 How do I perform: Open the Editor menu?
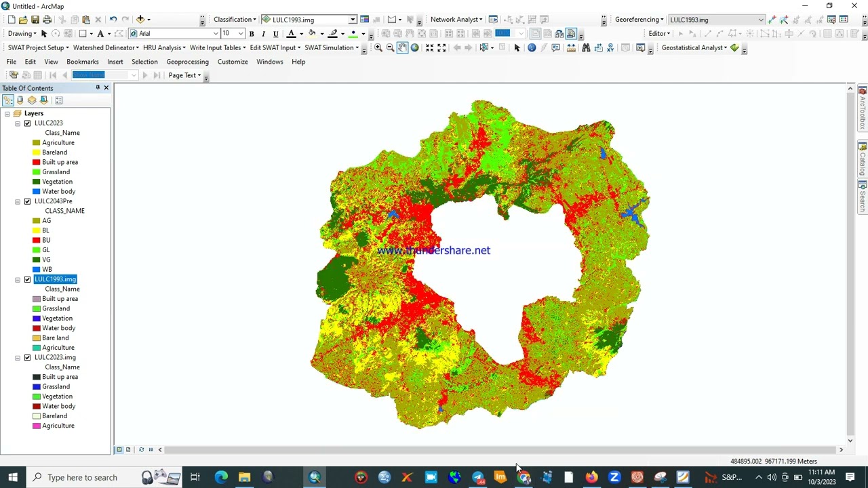click(x=659, y=34)
